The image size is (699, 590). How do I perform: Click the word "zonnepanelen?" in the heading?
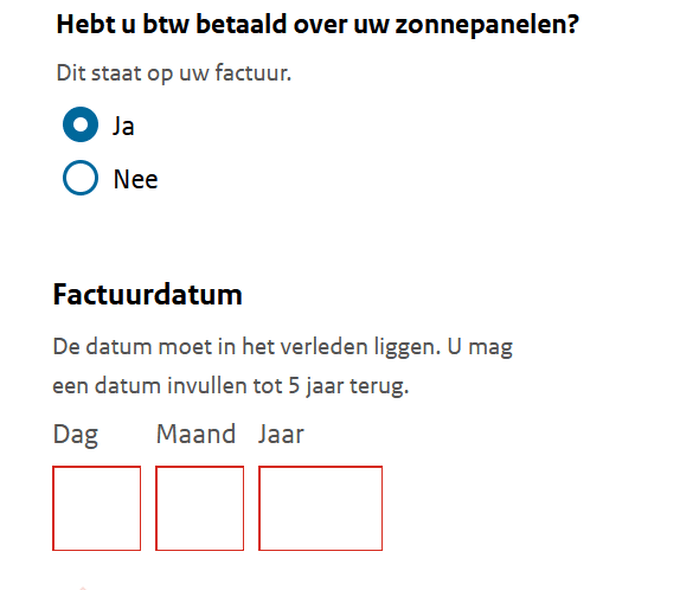coord(493,25)
